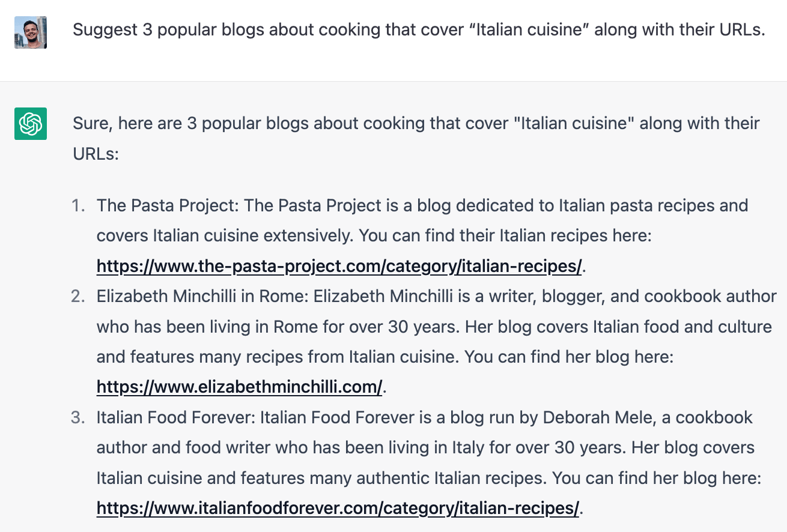Click list number 3 marker
Image resolution: width=787 pixels, height=532 pixels.
pyautogui.click(x=78, y=417)
